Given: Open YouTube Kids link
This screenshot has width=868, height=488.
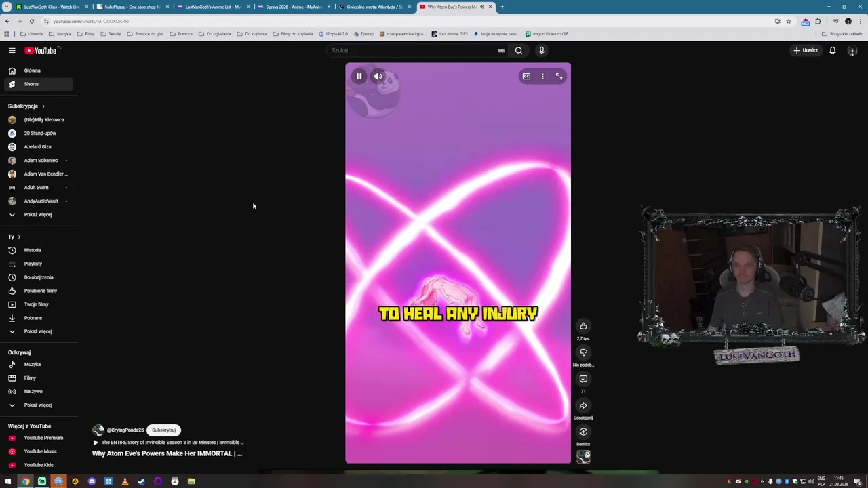Looking at the screenshot, I should (x=38, y=465).
